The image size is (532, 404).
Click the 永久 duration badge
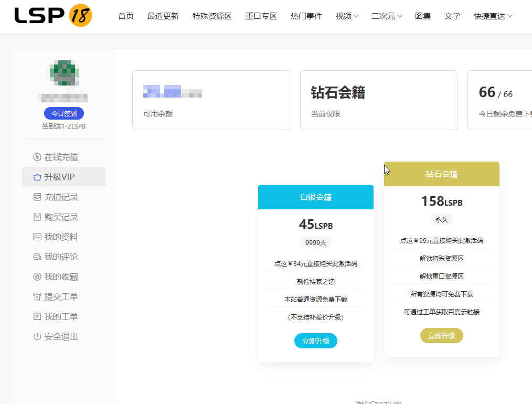tap(441, 219)
